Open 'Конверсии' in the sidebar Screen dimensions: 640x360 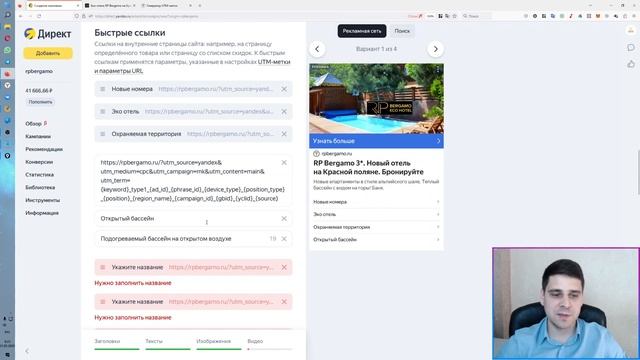(x=39, y=162)
